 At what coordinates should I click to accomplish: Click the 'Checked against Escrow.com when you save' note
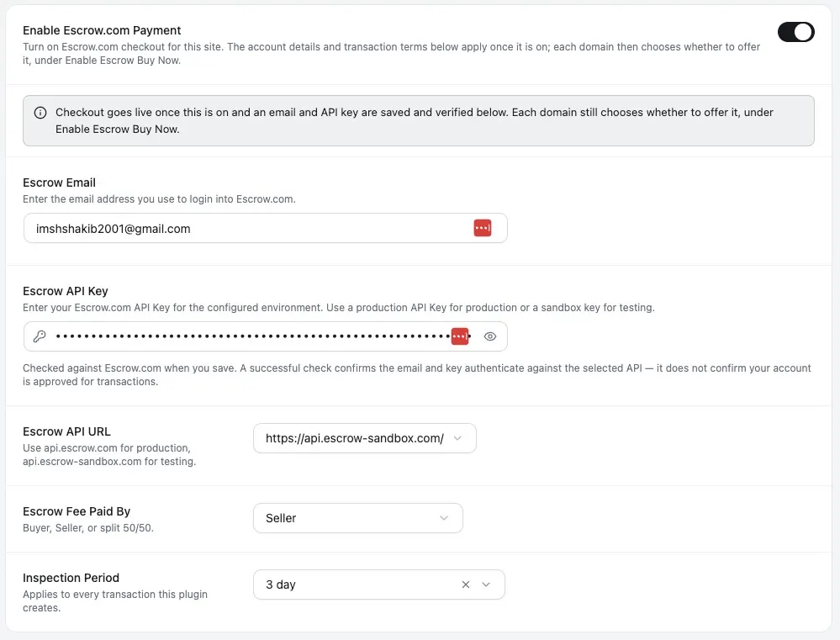[x=417, y=375]
